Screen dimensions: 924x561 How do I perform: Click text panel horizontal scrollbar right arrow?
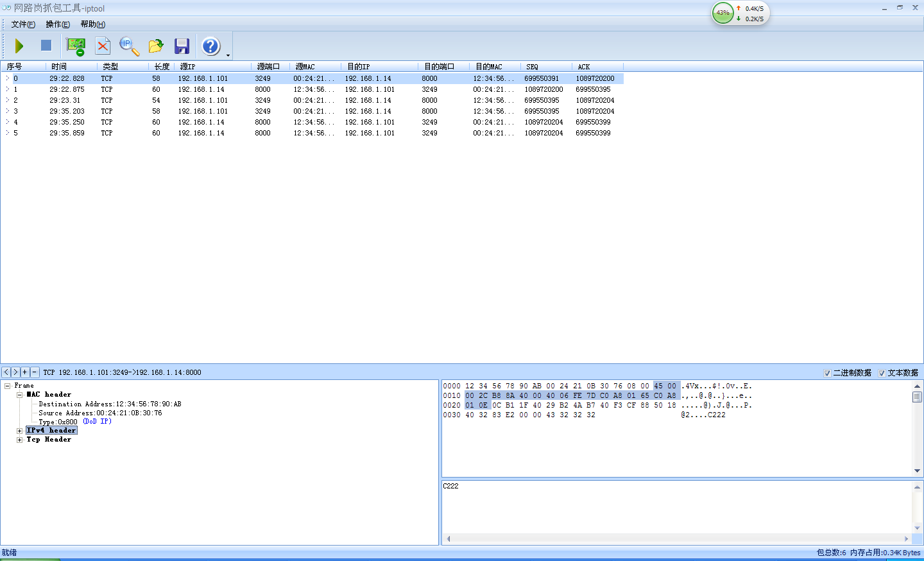907,539
